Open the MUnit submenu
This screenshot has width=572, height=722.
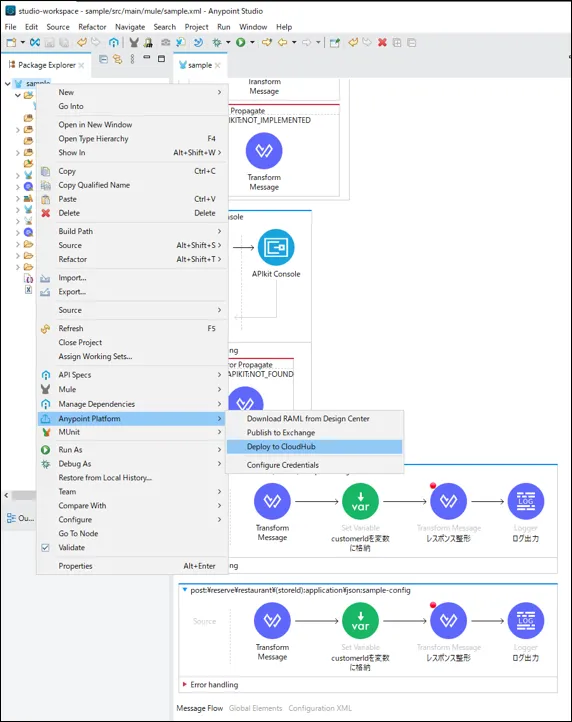[133, 432]
